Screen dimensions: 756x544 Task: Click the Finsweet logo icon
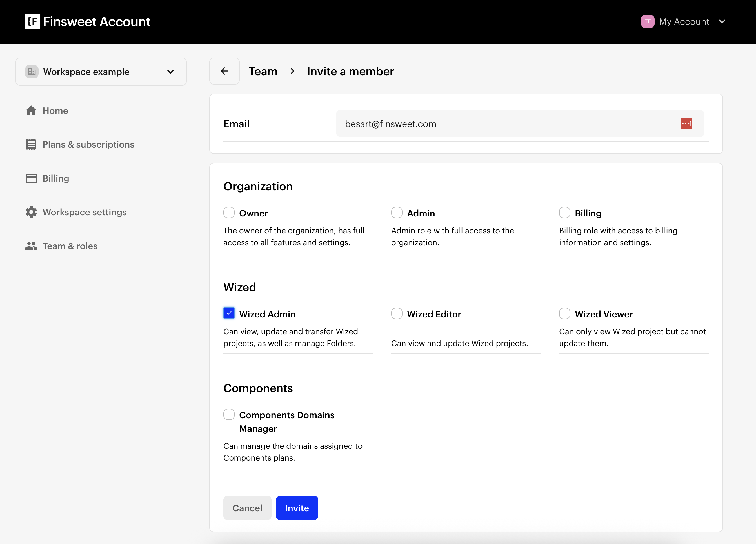[x=32, y=22]
